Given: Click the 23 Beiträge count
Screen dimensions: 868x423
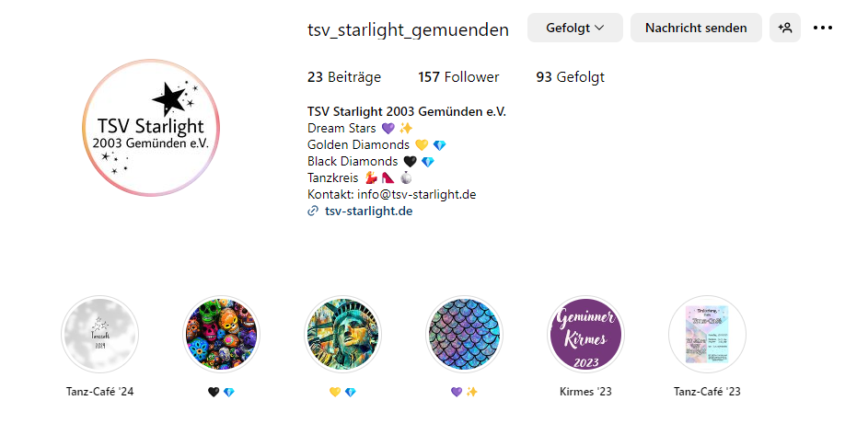Looking at the screenshot, I should click(344, 77).
